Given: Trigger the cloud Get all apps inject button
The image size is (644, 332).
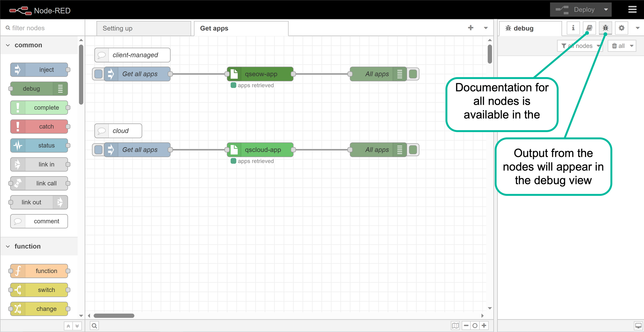Looking at the screenshot, I should [99, 150].
